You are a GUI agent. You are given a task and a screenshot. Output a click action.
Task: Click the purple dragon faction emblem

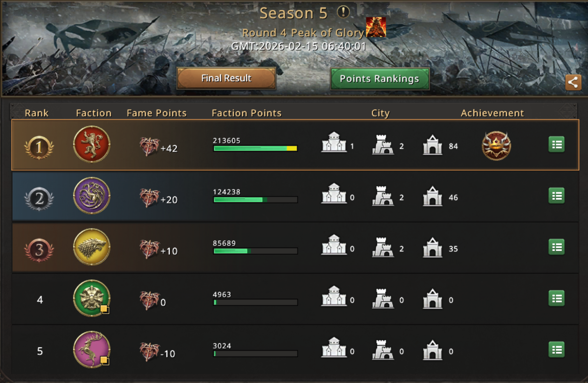point(92,196)
